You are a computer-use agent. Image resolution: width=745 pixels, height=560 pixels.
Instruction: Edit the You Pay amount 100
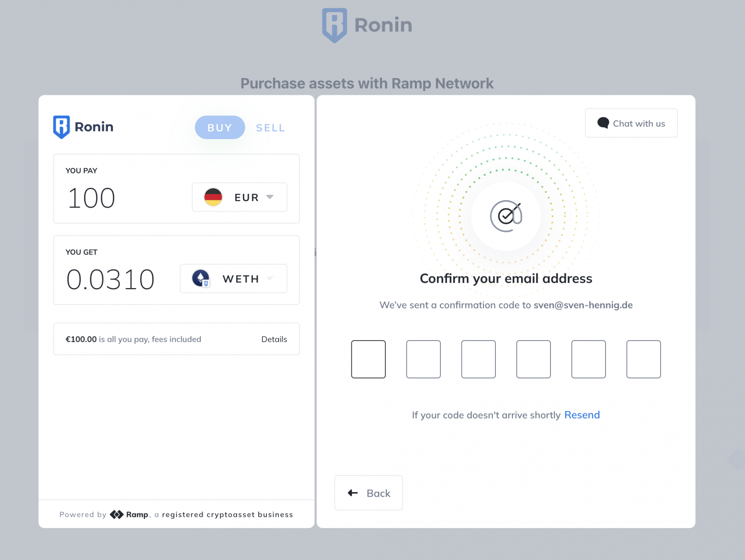(91, 198)
